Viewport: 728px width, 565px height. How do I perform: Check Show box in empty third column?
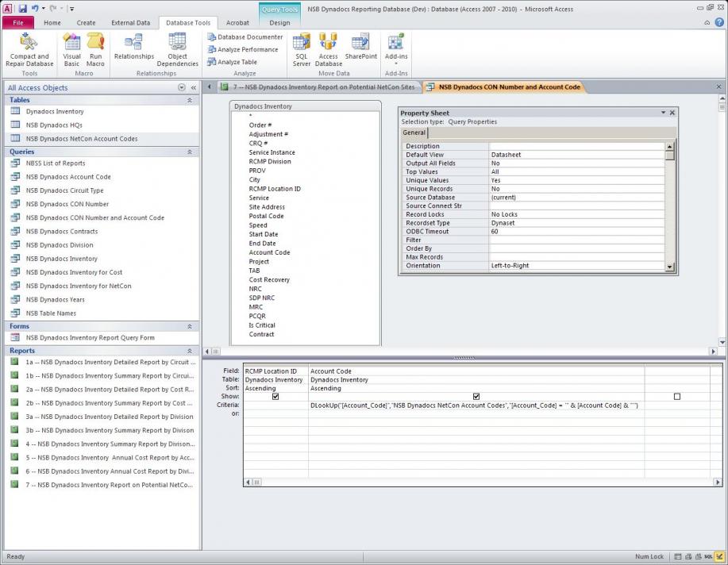(676, 397)
